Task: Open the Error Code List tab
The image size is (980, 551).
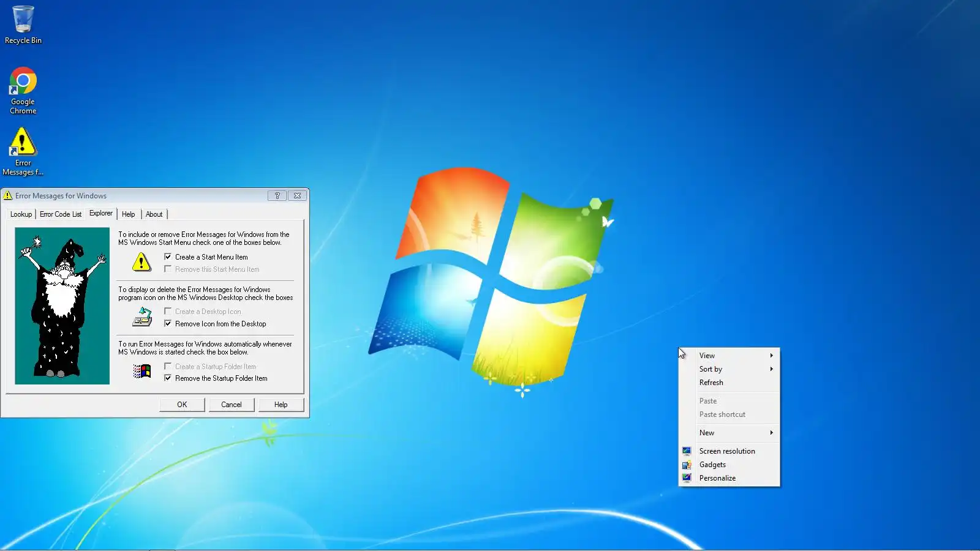Action: click(61, 214)
